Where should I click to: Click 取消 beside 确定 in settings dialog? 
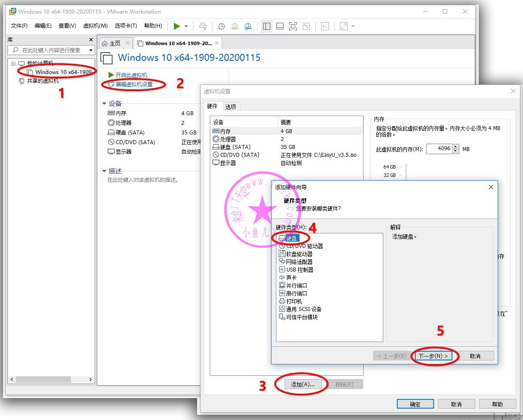[456, 404]
